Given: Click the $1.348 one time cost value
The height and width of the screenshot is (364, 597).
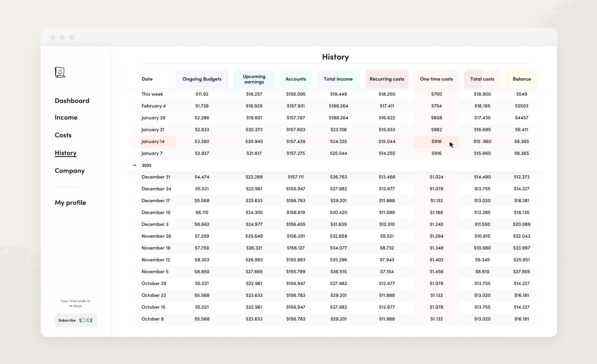Looking at the screenshot, I should pyautogui.click(x=436, y=248).
